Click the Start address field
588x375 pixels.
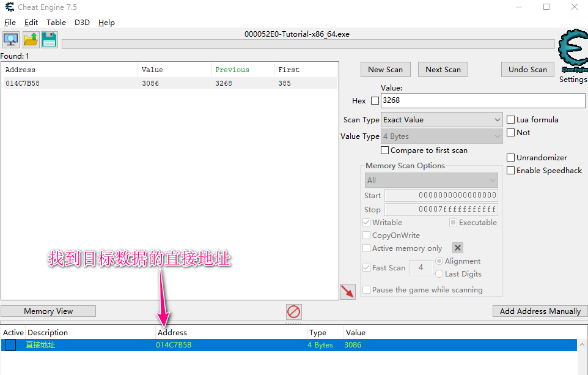coord(441,195)
